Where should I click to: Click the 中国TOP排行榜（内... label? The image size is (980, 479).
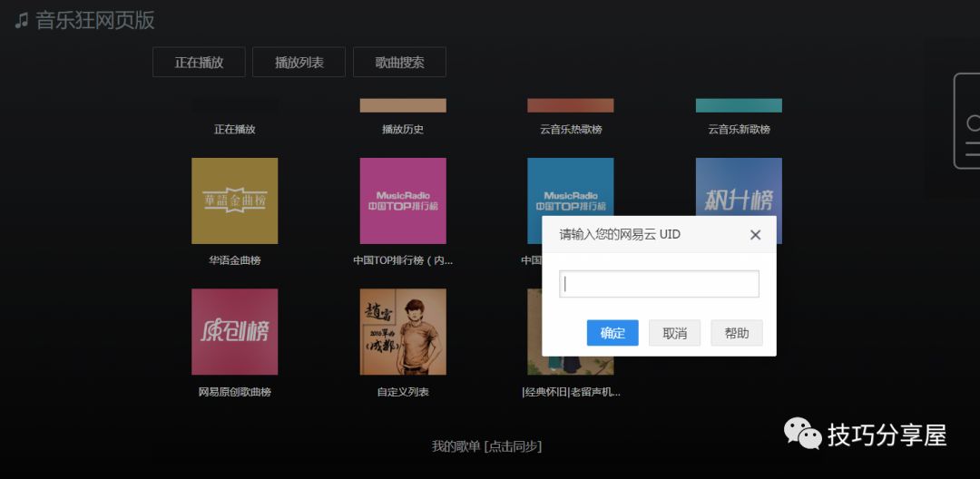403,260
